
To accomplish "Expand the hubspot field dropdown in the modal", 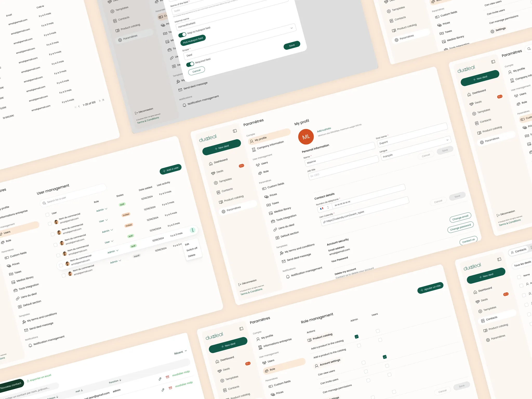I will [291, 28].
